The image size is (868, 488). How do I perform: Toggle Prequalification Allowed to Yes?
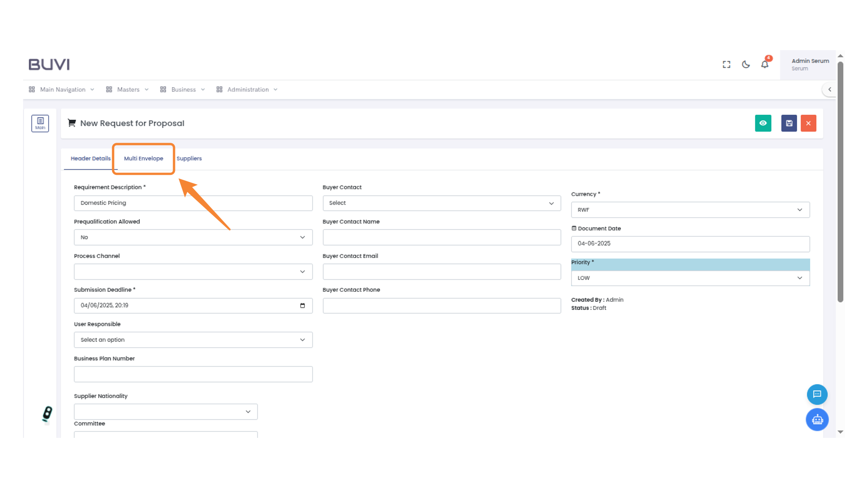pyautogui.click(x=193, y=237)
